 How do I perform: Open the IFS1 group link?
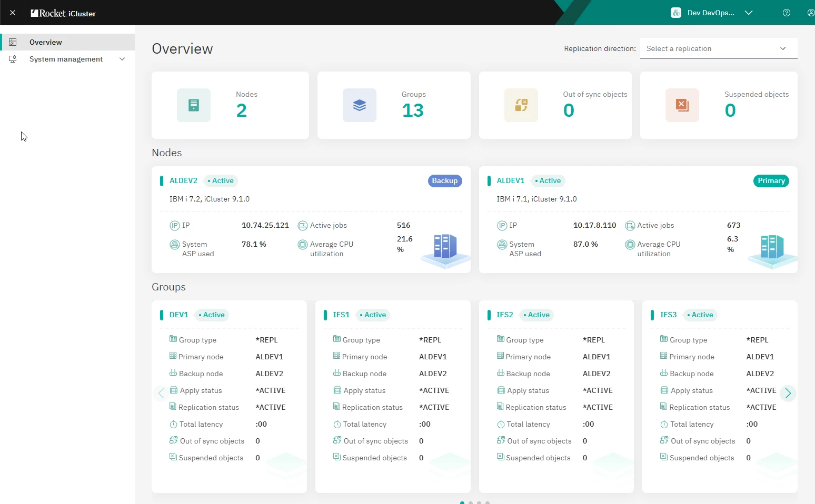tap(341, 315)
